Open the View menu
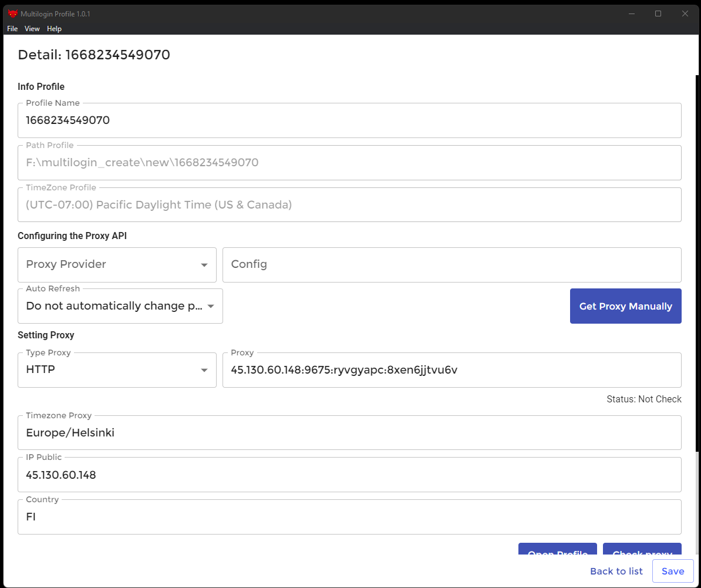701x588 pixels. (x=32, y=29)
